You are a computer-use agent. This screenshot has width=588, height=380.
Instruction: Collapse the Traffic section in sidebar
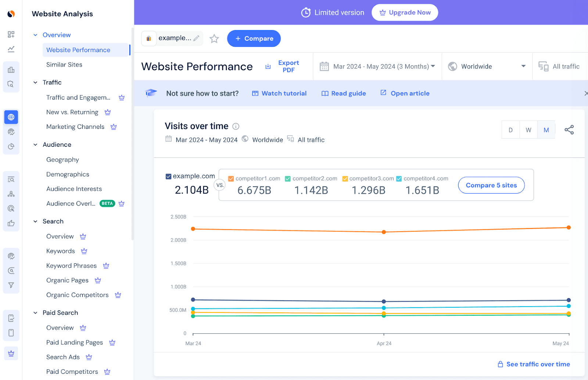35,82
